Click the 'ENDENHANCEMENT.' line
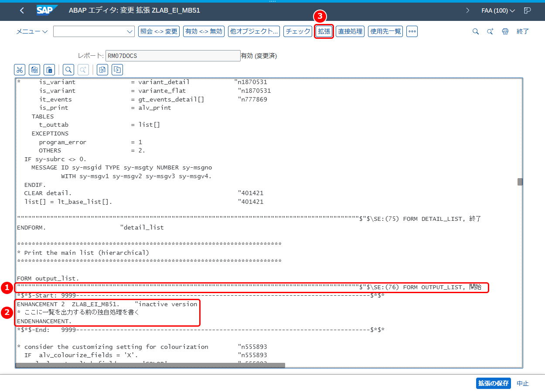The image size is (545, 392). tap(44, 321)
